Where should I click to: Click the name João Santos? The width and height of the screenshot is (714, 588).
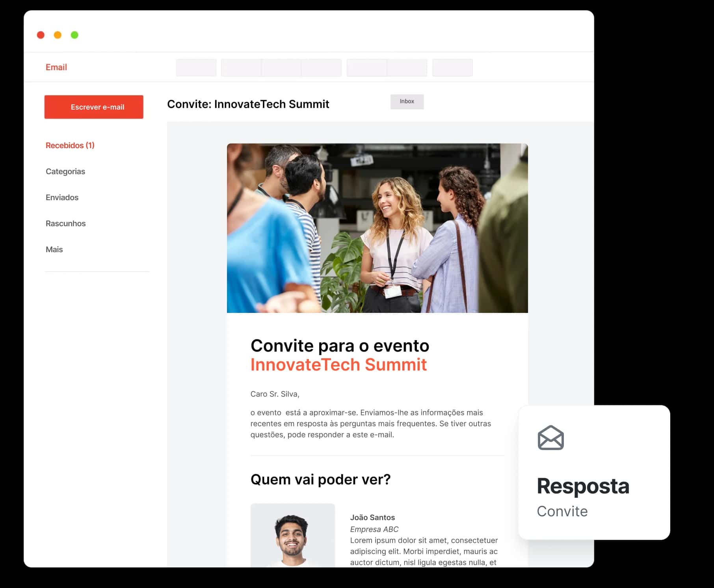372,517
